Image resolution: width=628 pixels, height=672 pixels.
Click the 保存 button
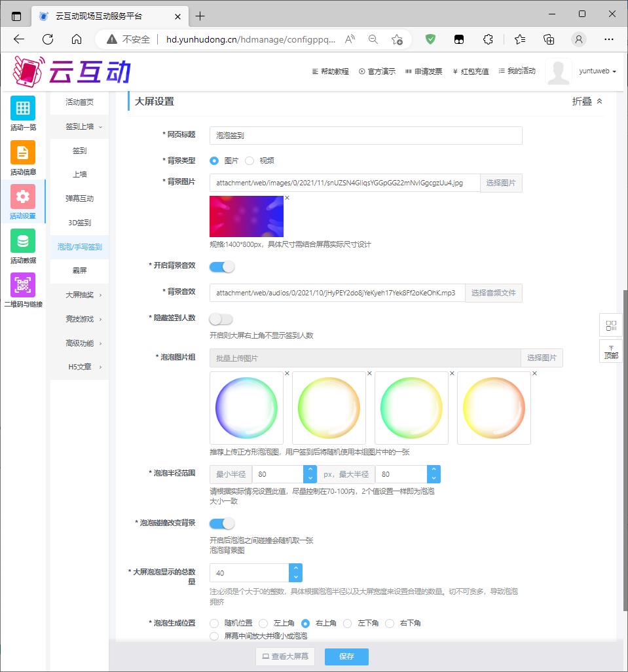click(x=346, y=656)
